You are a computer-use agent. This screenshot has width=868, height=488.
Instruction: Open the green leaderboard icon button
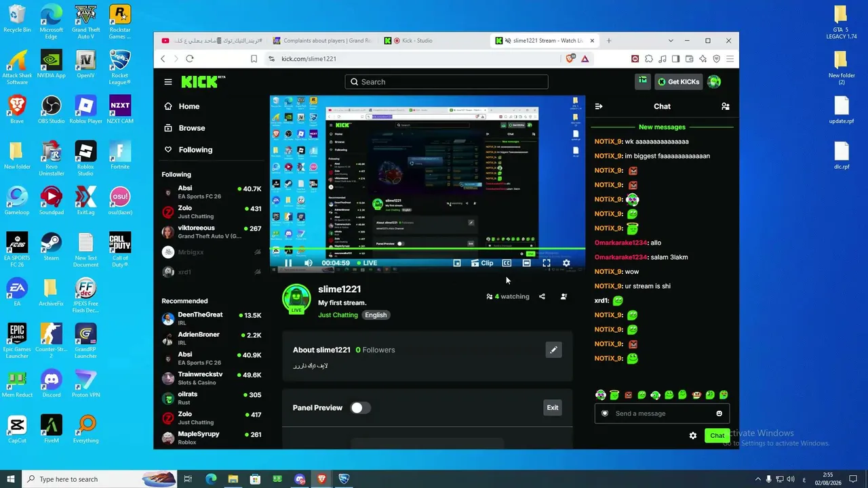[x=642, y=82]
